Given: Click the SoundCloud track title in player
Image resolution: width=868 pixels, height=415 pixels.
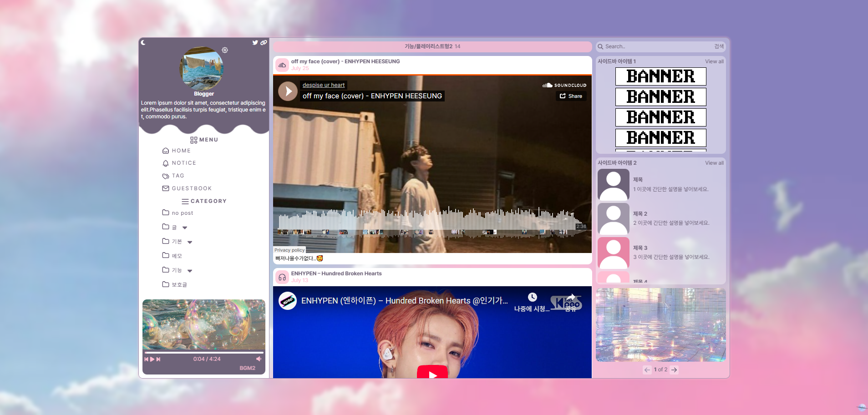Looking at the screenshot, I should point(372,96).
